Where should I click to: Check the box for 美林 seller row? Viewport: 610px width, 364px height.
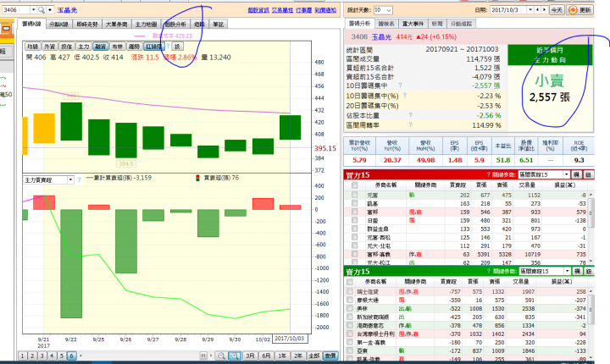(x=350, y=308)
